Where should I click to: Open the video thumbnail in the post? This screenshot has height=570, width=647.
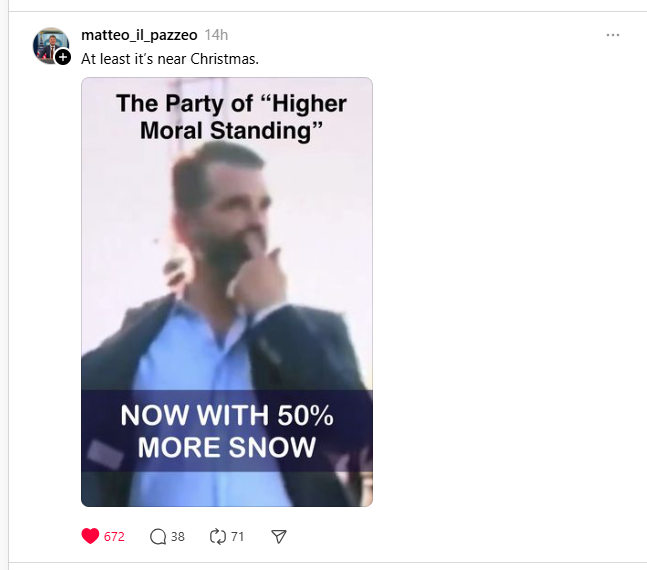[x=227, y=292]
